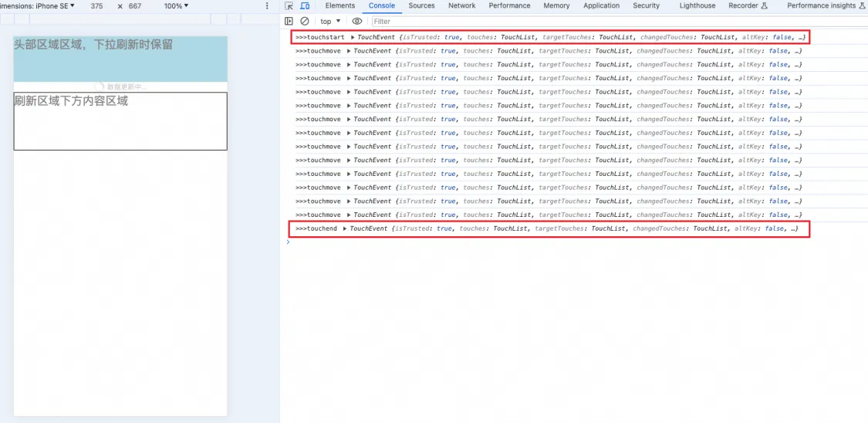Click the inspect element picker icon
The width and height of the screenshot is (868, 423).
coord(289,6)
